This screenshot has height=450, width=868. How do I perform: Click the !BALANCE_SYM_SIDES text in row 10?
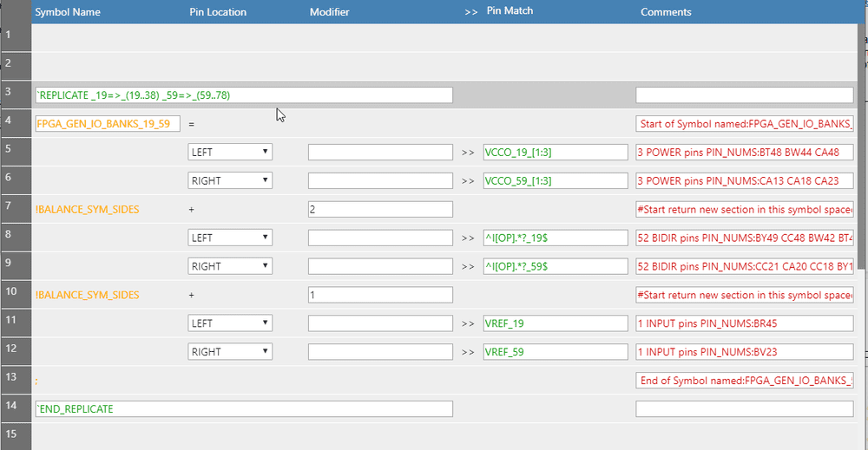tap(88, 295)
